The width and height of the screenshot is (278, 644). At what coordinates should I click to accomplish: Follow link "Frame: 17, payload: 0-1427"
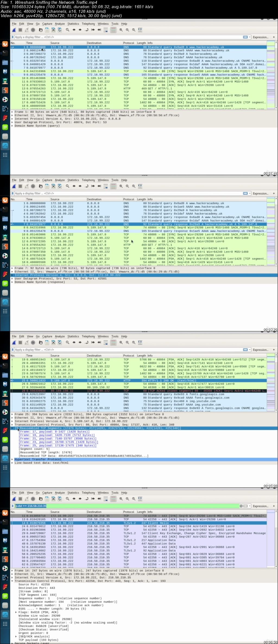[54, 432]
